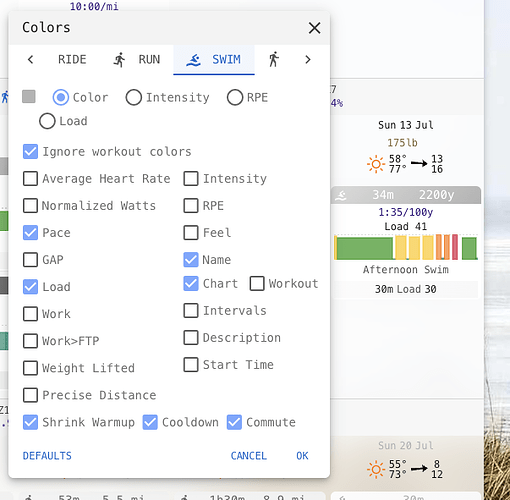Uncheck Ignore workout colors

[x=30, y=152]
